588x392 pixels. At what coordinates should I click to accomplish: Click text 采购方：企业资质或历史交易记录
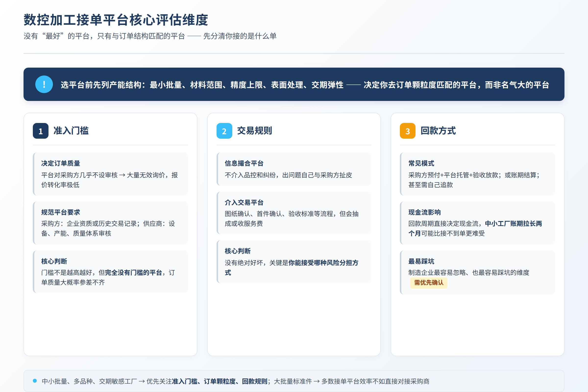(x=89, y=224)
